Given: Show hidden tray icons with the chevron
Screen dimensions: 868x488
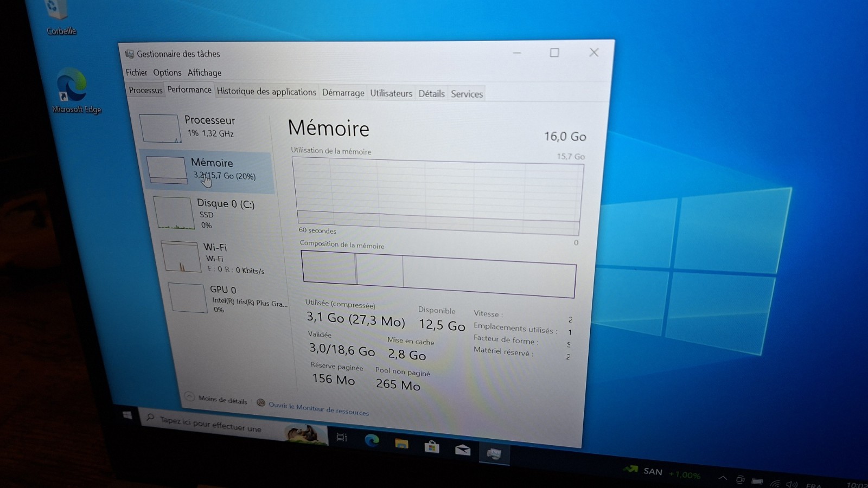Looking at the screenshot, I should pos(723,478).
